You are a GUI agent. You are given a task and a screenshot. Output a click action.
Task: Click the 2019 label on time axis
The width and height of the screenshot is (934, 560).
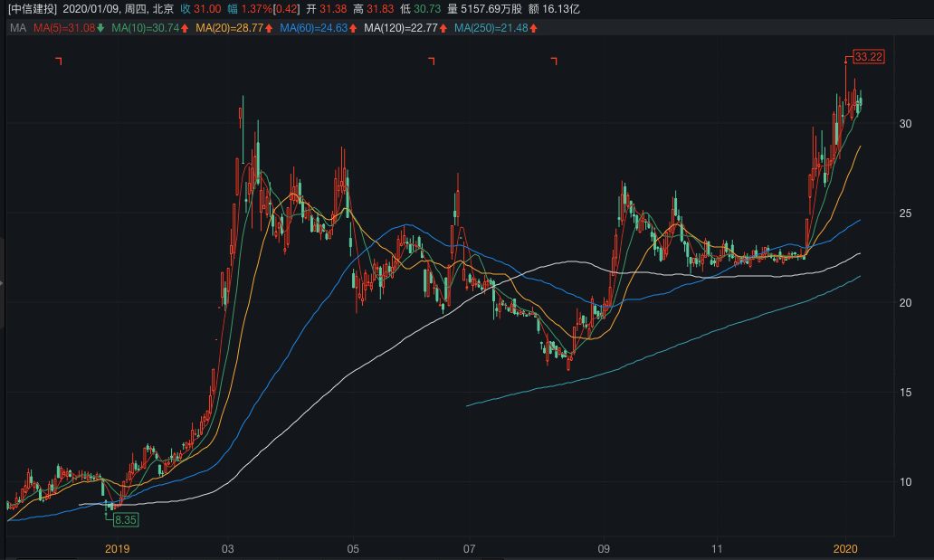tap(118, 548)
